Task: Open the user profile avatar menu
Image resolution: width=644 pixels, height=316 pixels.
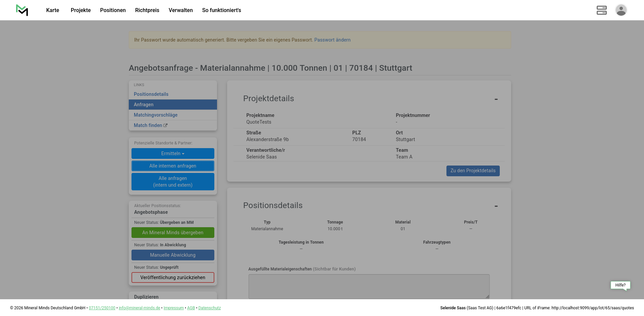Action: click(621, 10)
